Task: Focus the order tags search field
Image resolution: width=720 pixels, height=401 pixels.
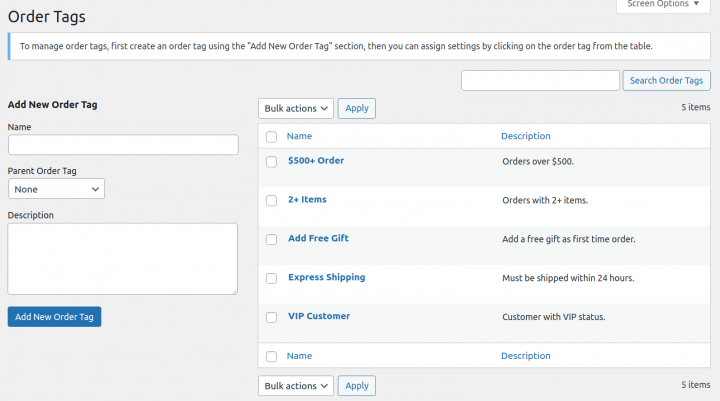Action: coord(540,80)
